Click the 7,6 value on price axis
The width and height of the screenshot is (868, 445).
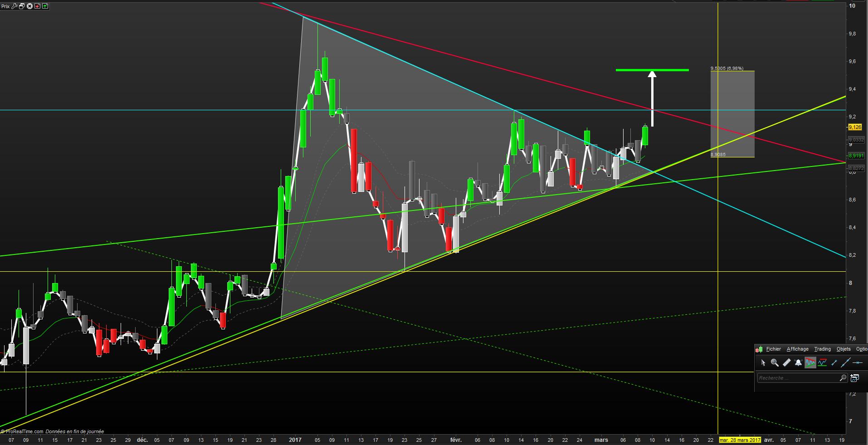853,338
